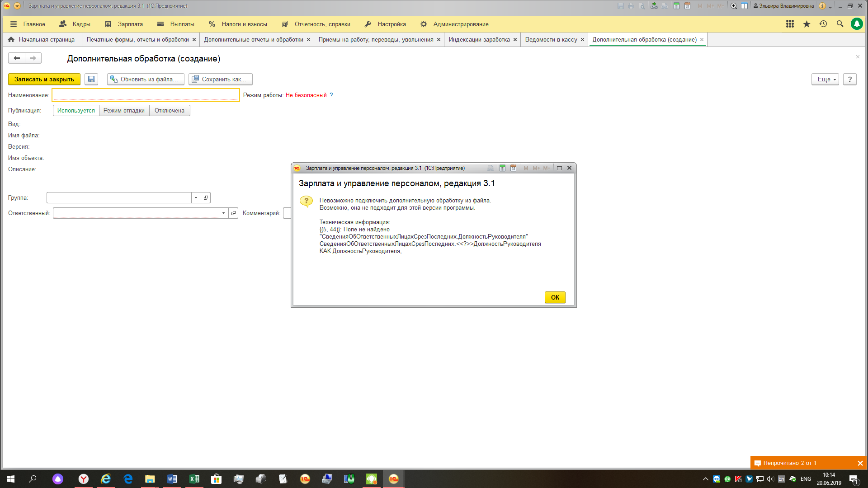The height and width of the screenshot is (488, 868).
Task: Switch to Приемы на работу, переводы, увольнения tab
Action: 376,39
